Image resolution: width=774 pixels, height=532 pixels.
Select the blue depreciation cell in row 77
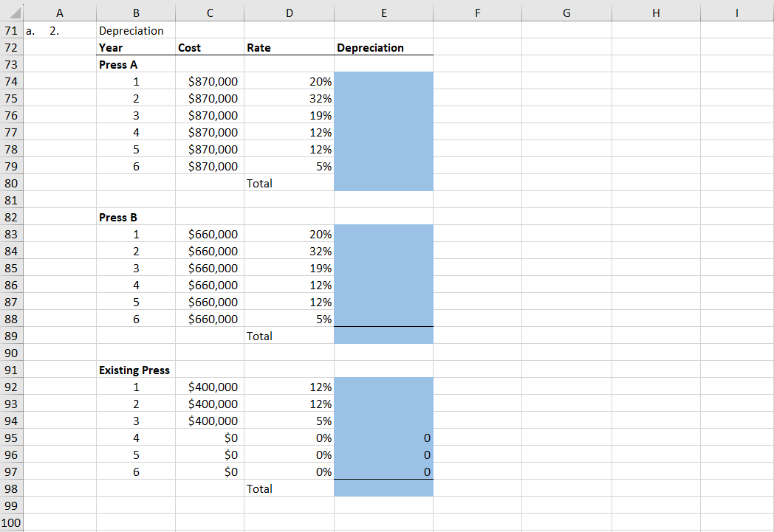383,132
